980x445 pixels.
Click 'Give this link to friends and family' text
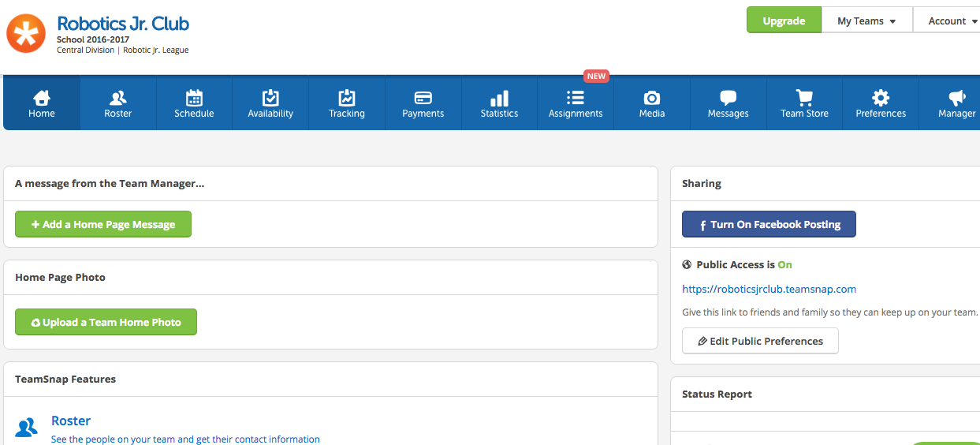click(x=829, y=312)
